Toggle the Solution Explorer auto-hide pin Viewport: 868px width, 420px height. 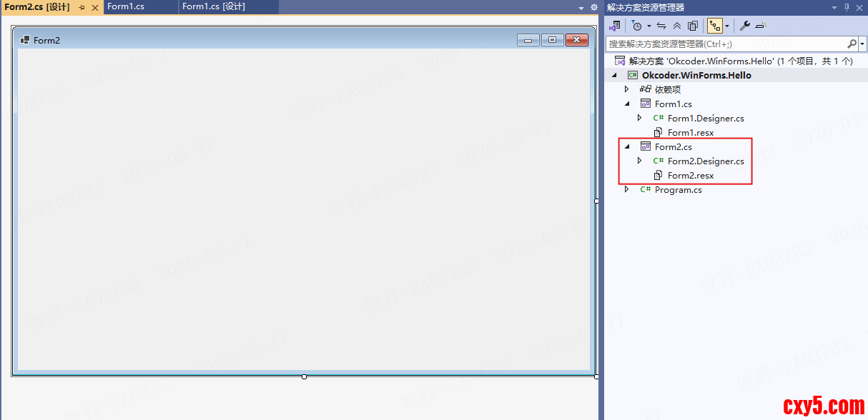point(847,7)
